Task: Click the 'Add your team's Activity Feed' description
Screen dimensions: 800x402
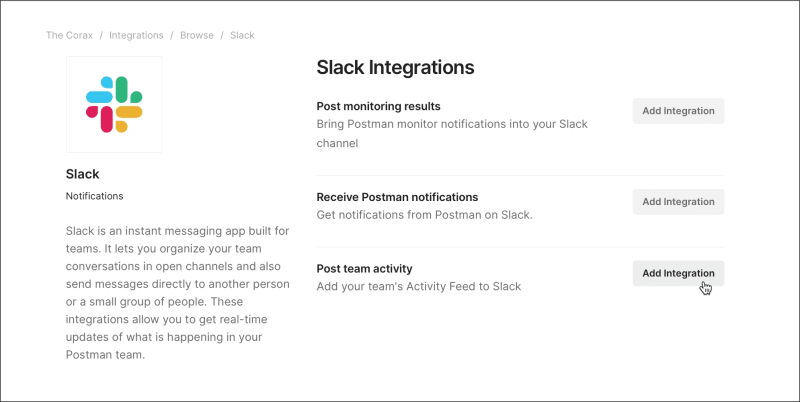Action: click(418, 287)
